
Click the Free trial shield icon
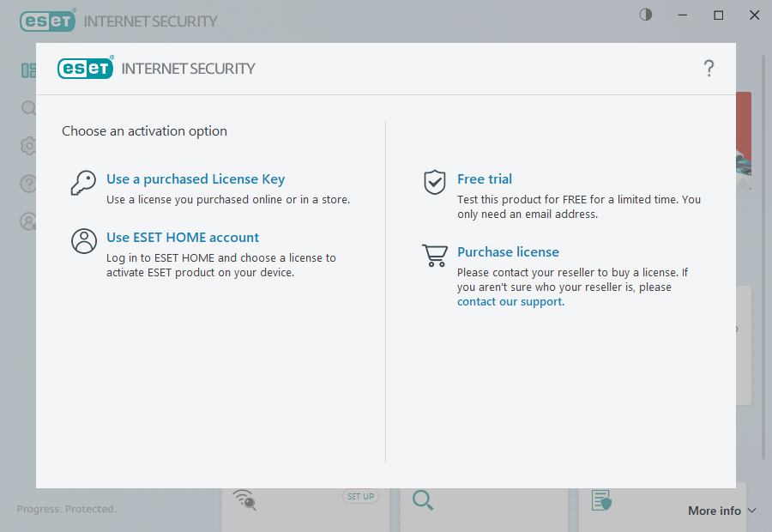pos(435,182)
